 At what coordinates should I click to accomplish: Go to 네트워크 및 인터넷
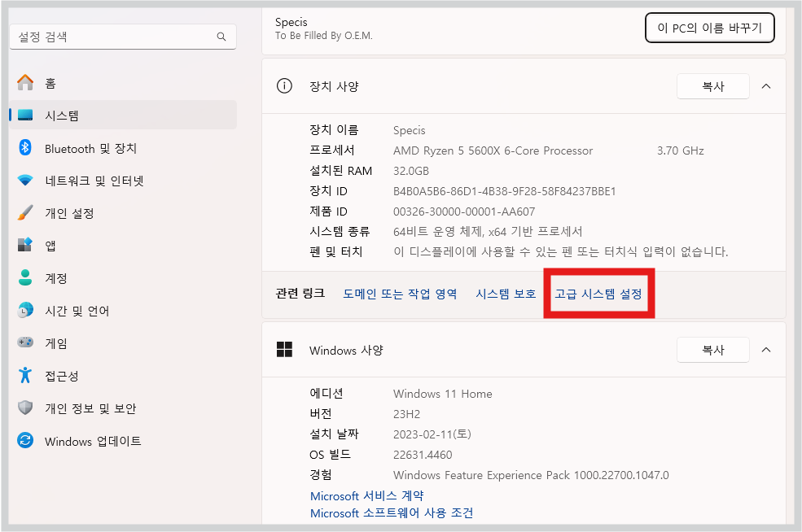click(123, 181)
